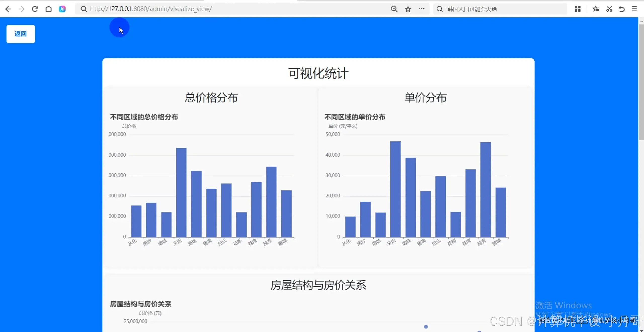The height and width of the screenshot is (332, 644).
Task: Star this page with the bookmark icon
Action: click(408, 9)
